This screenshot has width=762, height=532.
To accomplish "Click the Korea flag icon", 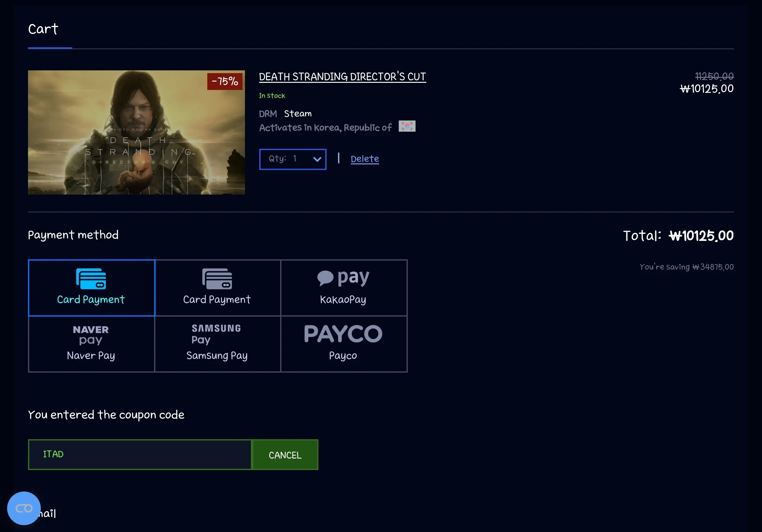I will tap(407, 126).
